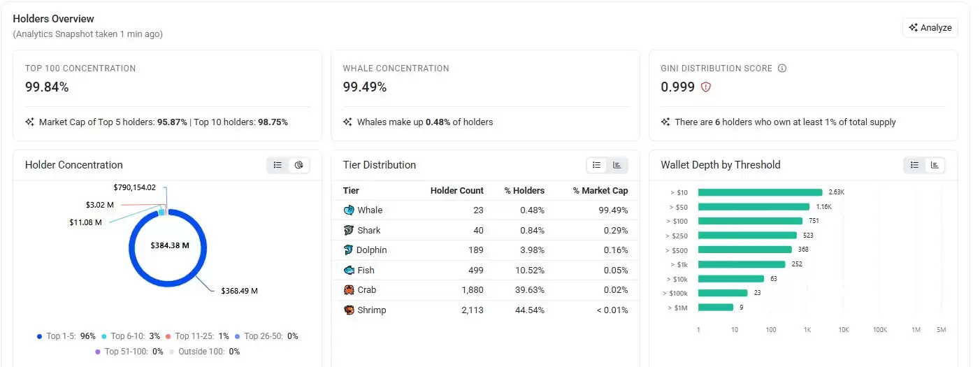Switch Holder Concentration to list view
This screenshot has width=980, height=367.
click(278, 165)
